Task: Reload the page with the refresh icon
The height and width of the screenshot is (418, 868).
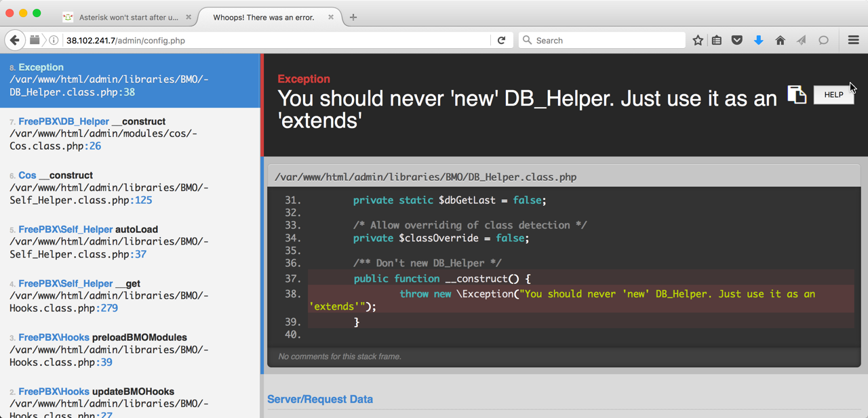Action: point(501,41)
